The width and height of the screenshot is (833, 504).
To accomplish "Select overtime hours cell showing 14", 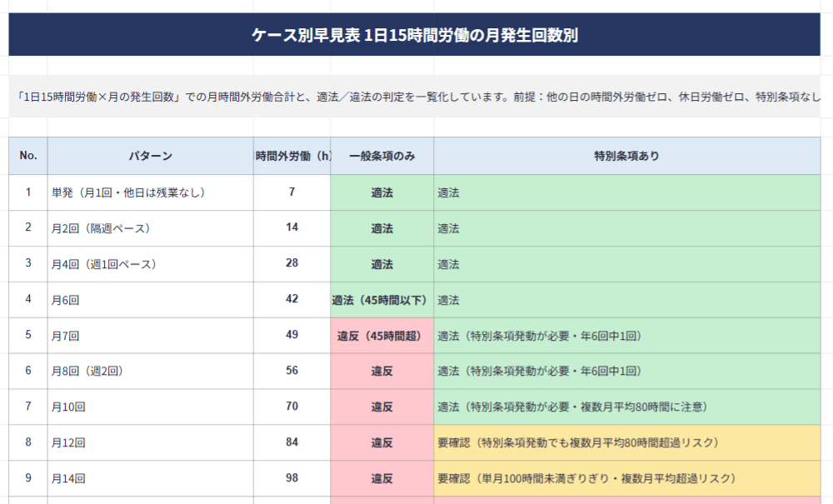I will 292,228.
